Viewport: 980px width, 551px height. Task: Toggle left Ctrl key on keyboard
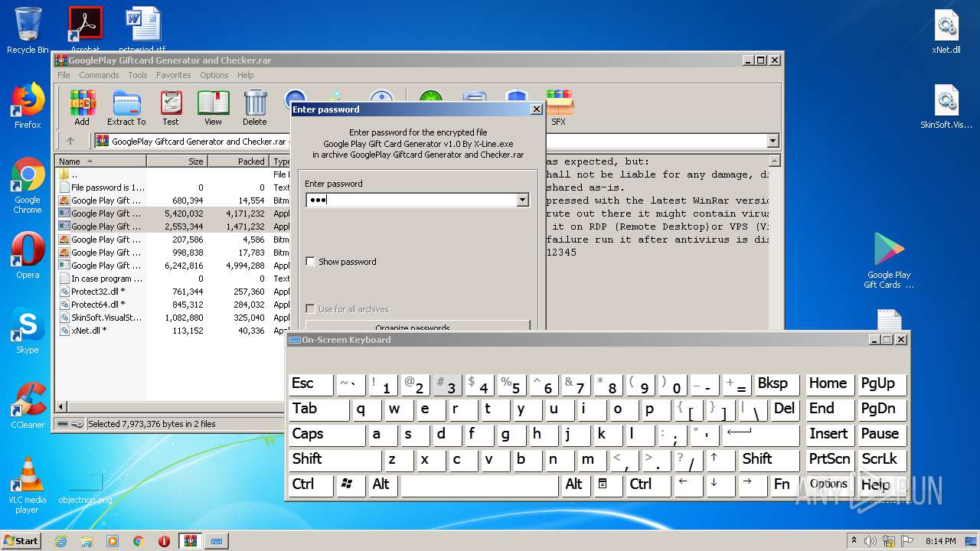point(312,485)
